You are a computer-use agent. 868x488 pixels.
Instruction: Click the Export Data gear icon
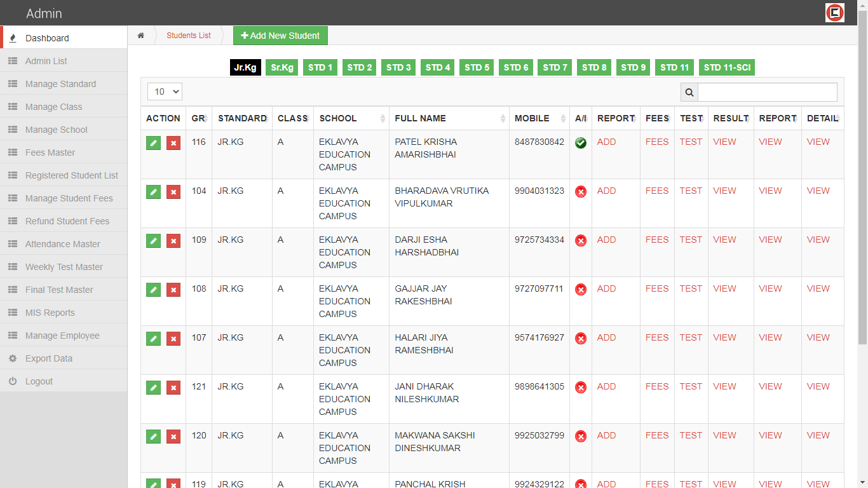click(13, 358)
